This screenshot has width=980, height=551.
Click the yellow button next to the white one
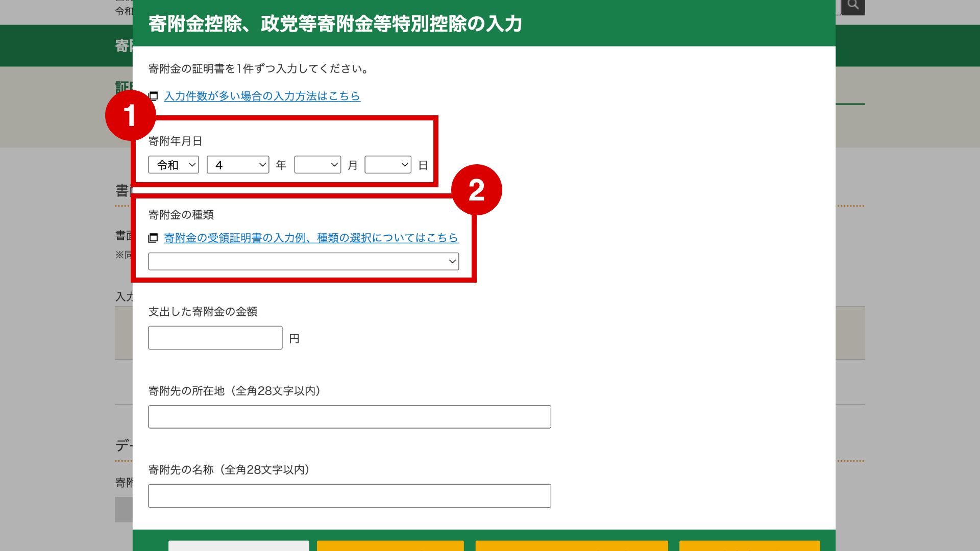(390, 546)
